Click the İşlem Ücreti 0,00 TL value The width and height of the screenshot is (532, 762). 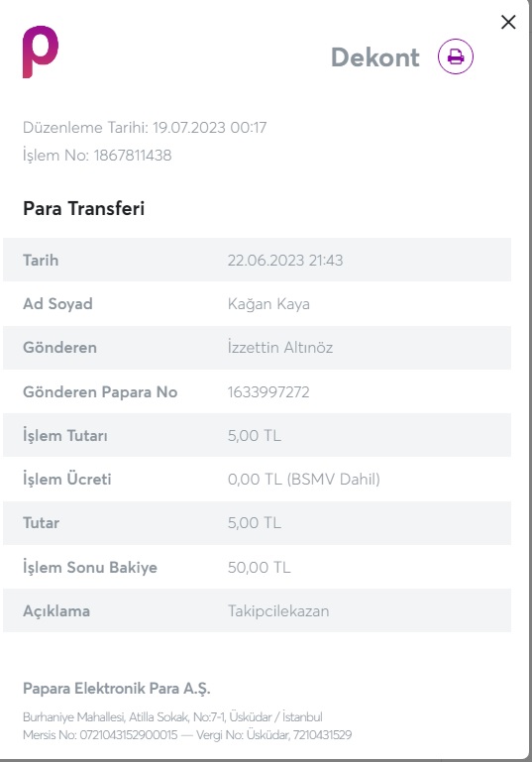coord(304,480)
